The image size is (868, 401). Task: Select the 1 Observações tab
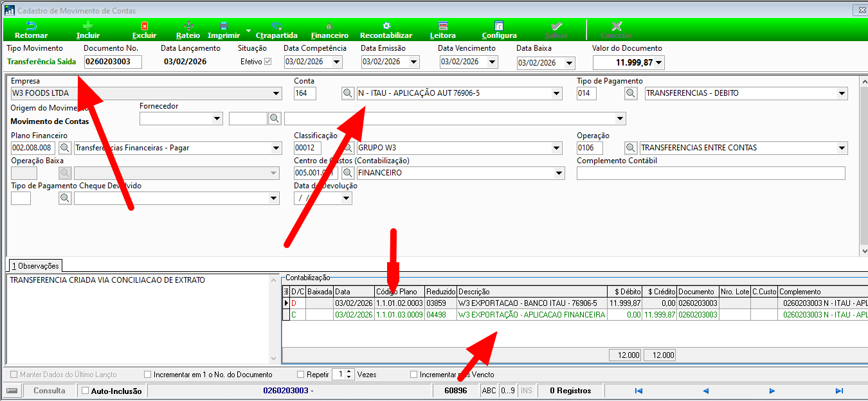click(x=35, y=266)
